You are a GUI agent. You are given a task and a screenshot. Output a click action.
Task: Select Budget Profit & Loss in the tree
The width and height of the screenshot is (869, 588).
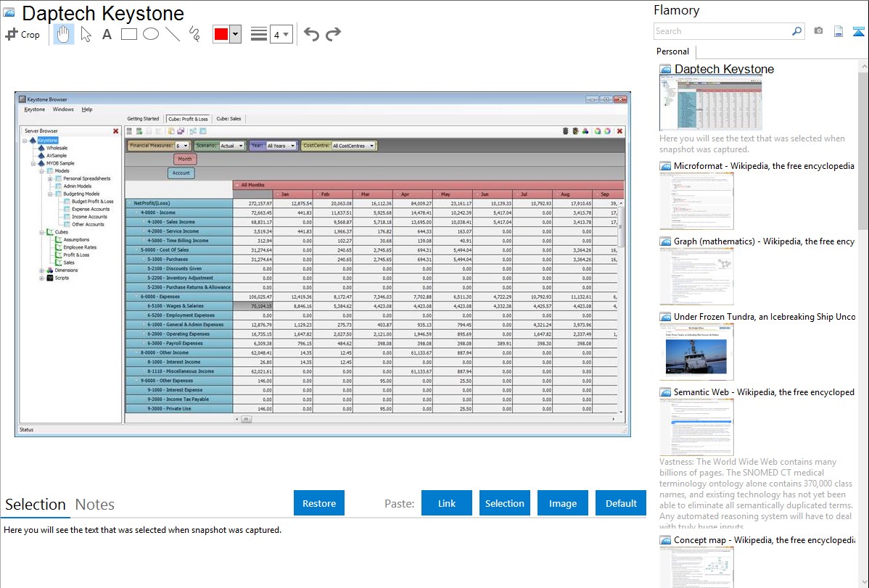(x=92, y=202)
